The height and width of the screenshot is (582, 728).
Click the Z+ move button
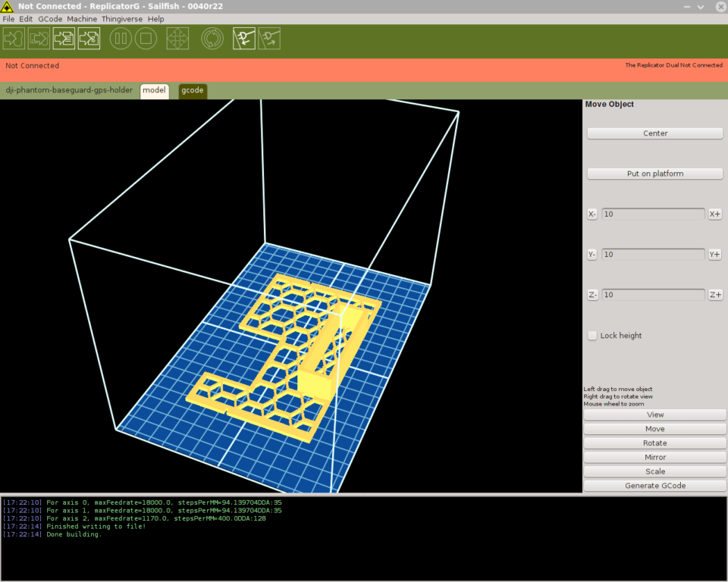click(715, 295)
